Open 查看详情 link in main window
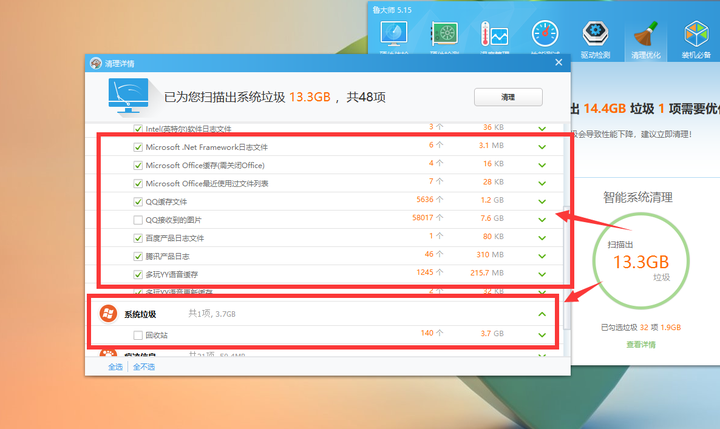This screenshot has height=429, width=720. 641,344
